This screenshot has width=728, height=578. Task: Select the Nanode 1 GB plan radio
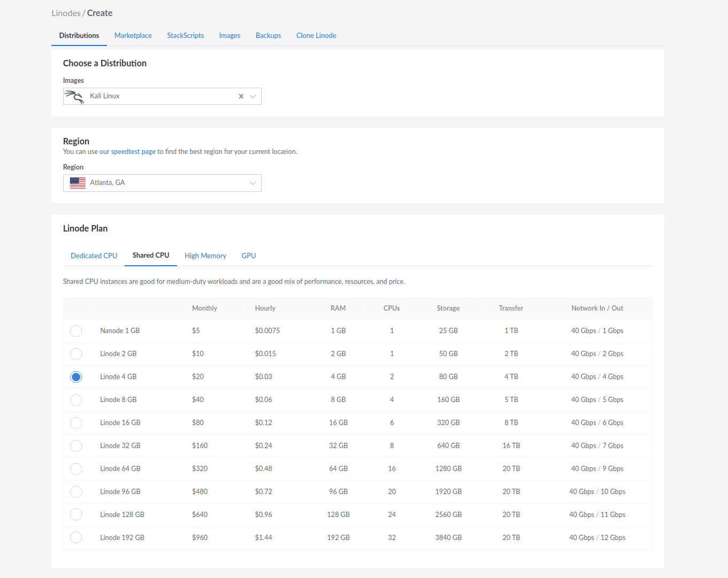[76, 331]
